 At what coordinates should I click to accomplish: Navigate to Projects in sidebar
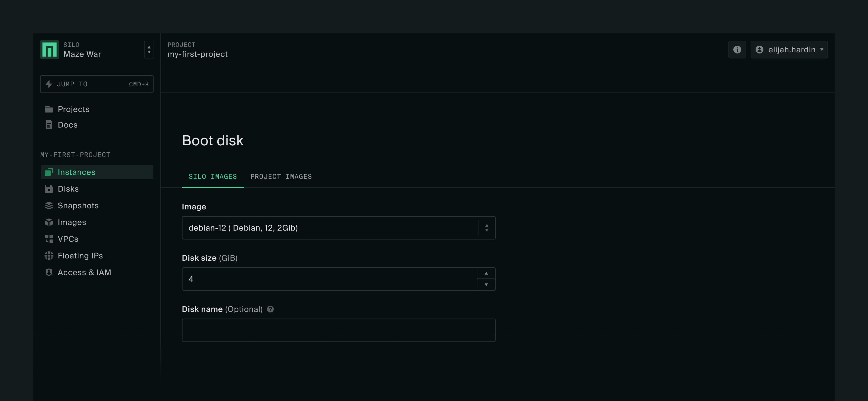(74, 109)
